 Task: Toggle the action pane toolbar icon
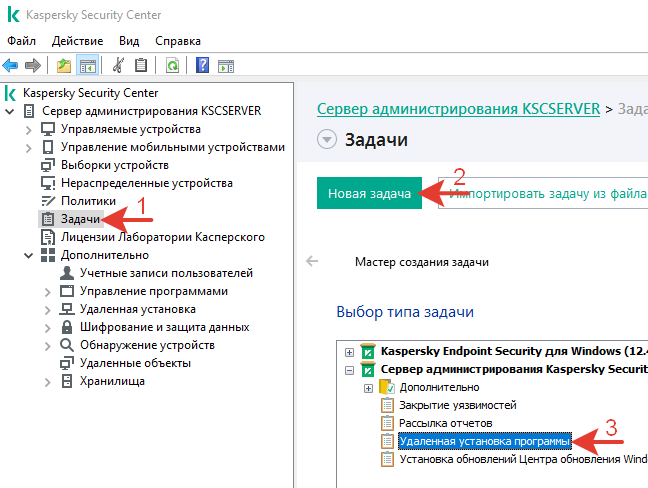pyautogui.click(x=226, y=66)
